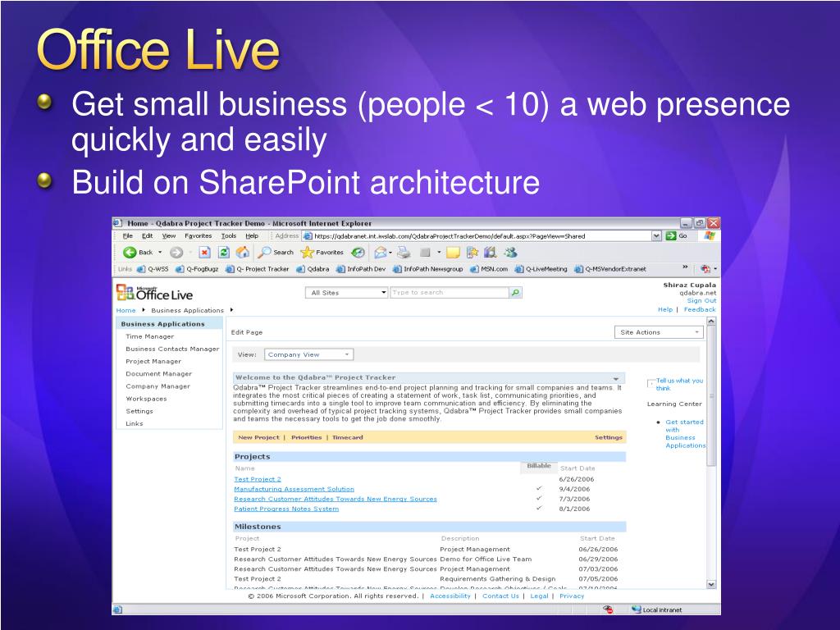Screen dimensions: 840x630
Task: Open the Tools menu
Action: pyautogui.click(x=229, y=235)
